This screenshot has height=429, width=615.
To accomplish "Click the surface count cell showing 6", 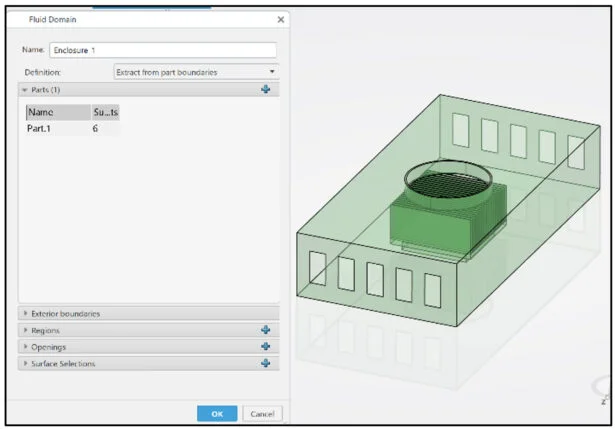I will [x=96, y=129].
